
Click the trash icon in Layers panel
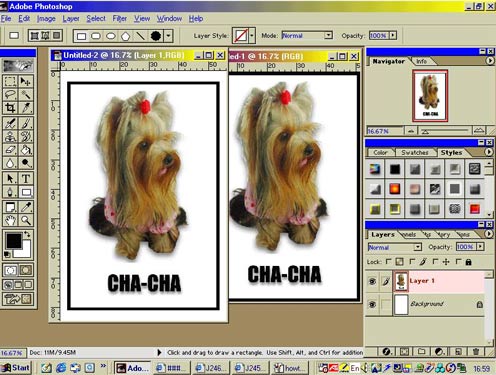(476, 351)
